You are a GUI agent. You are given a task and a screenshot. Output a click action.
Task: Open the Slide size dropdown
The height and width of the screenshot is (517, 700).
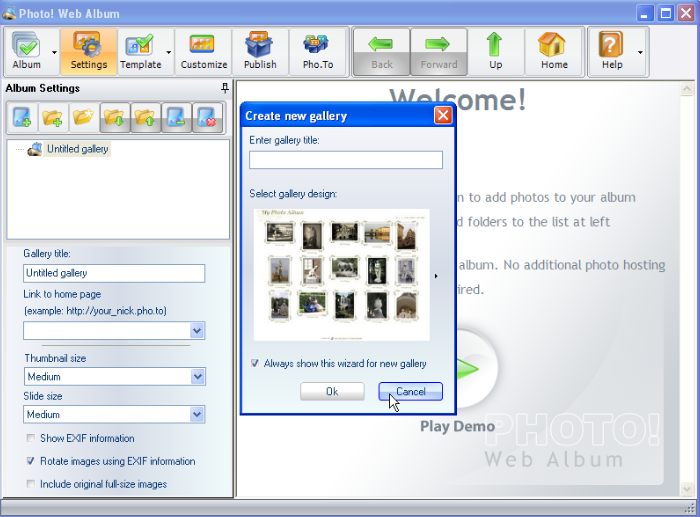[x=197, y=415]
